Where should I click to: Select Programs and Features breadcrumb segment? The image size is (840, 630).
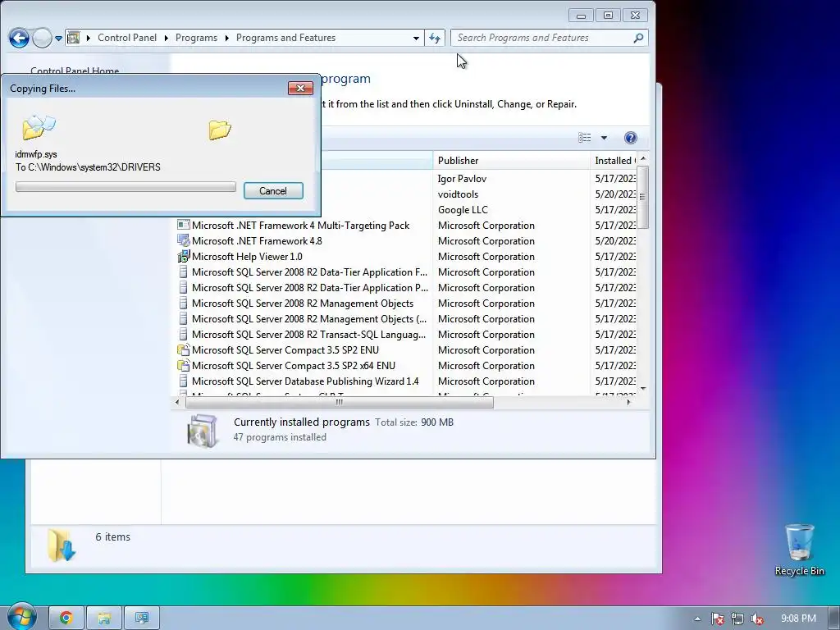[285, 38]
